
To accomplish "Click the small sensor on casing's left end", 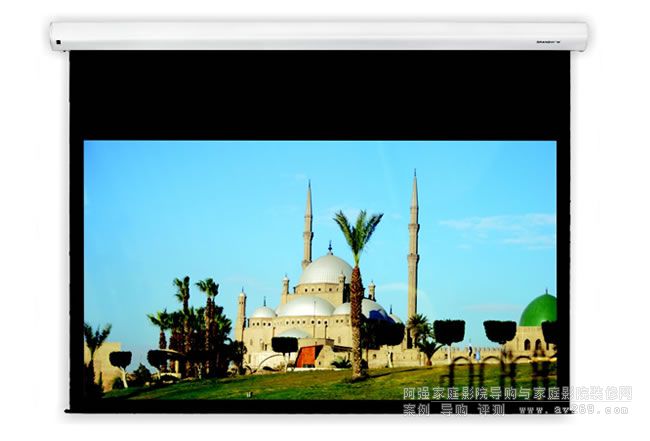I will tap(58, 42).
